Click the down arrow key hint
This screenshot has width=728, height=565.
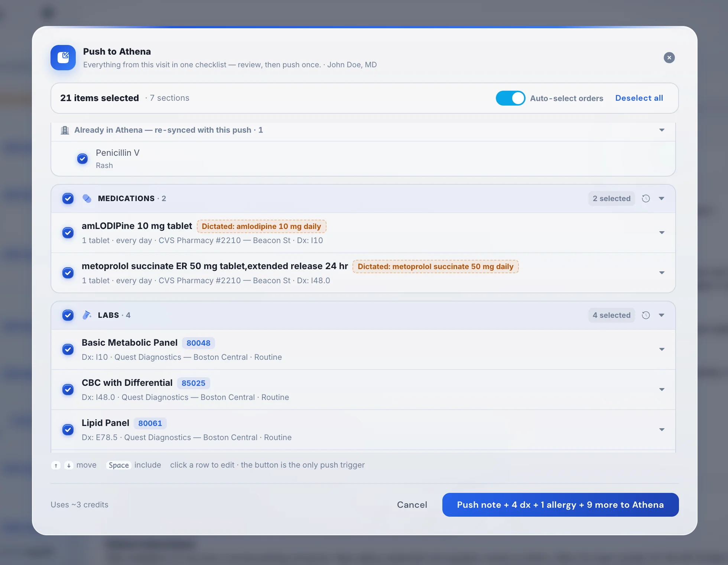[x=69, y=465]
